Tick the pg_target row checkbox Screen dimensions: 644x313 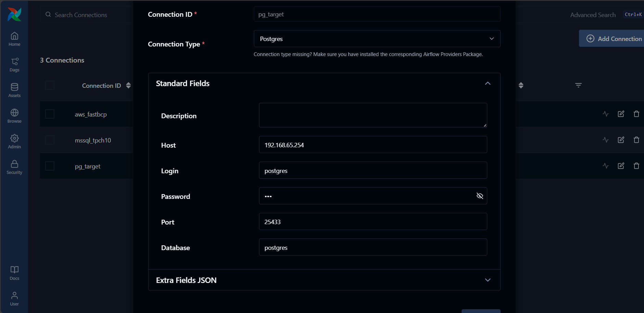50,166
